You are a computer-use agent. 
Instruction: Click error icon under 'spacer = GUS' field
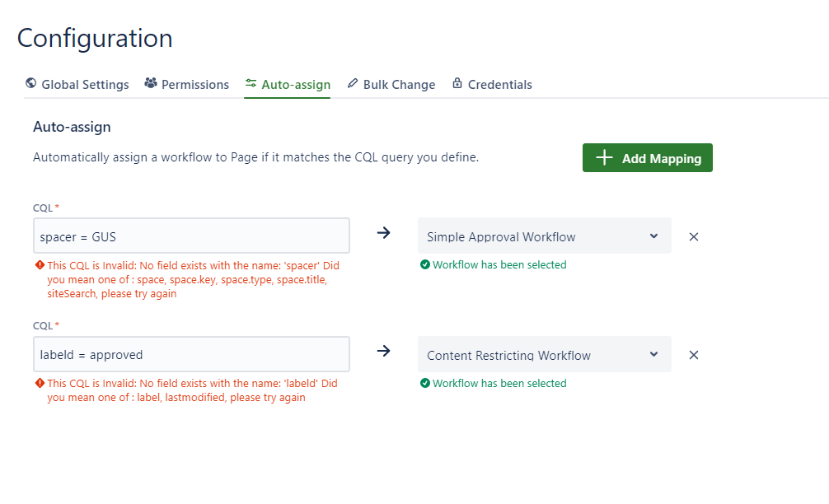40,265
